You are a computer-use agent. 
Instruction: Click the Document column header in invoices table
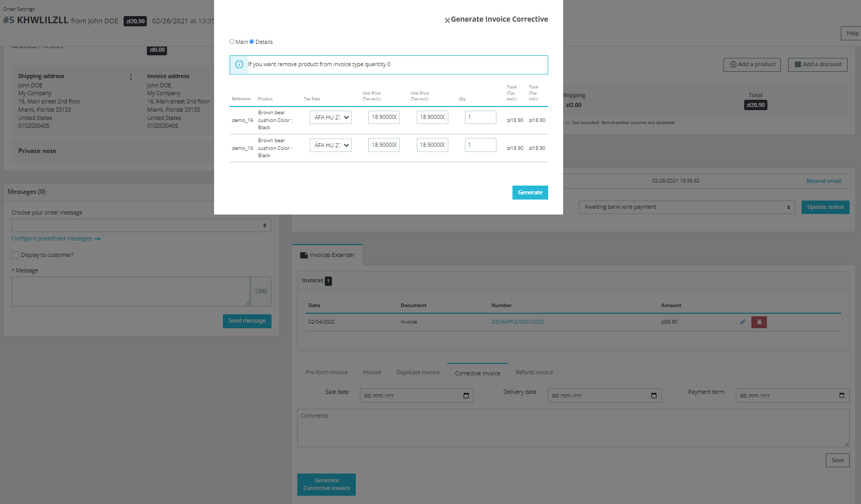click(x=414, y=306)
